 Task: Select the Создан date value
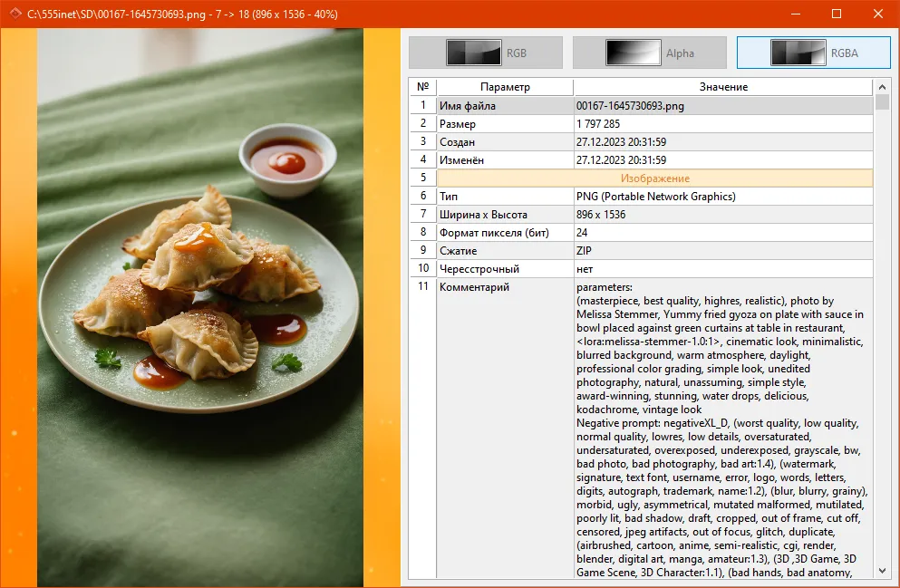723,141
